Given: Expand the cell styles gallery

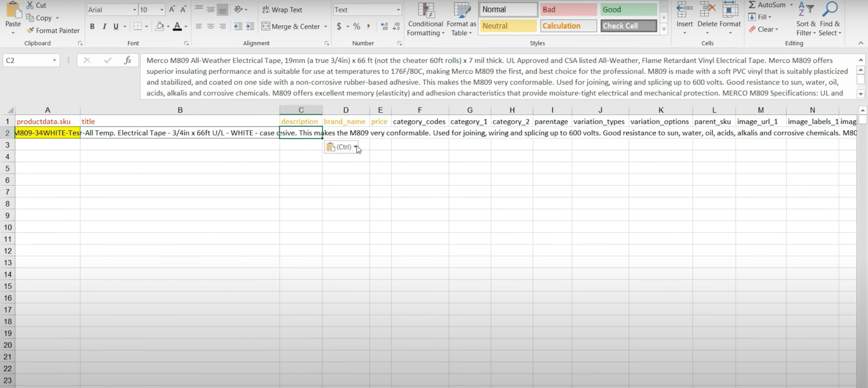Looking at the screenshot, I should [663, 29].
